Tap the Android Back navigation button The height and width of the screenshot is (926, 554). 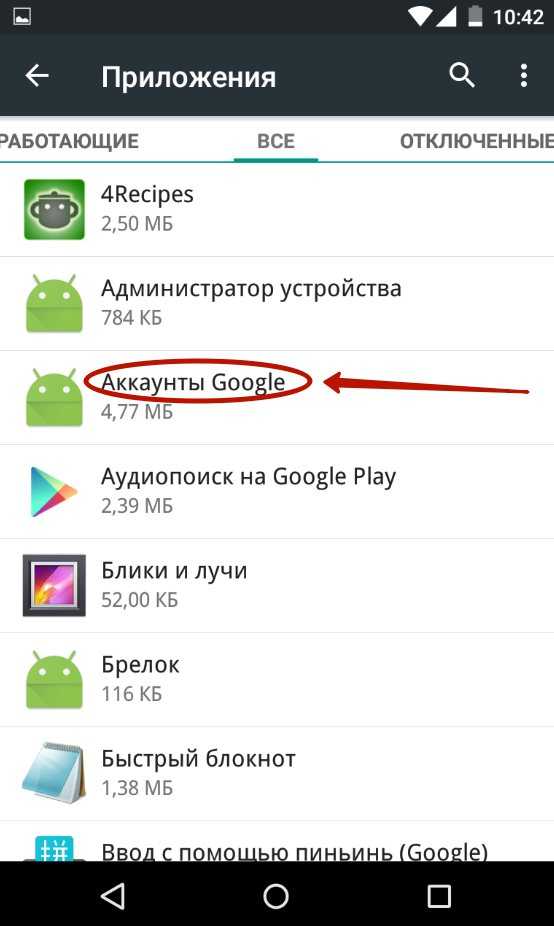point(112,896)
